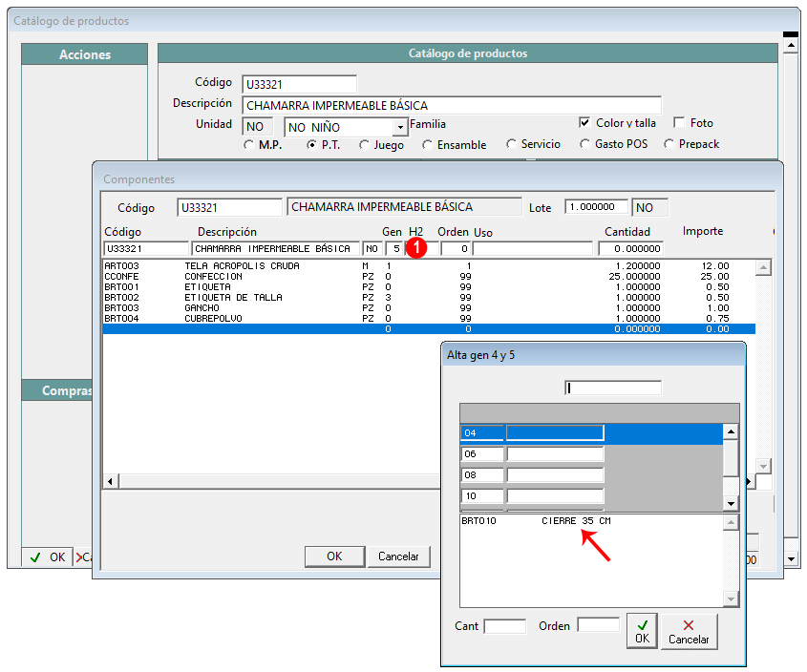Click up arrow of BRT010 list scrollbar
807x672 pixels.
731,523
